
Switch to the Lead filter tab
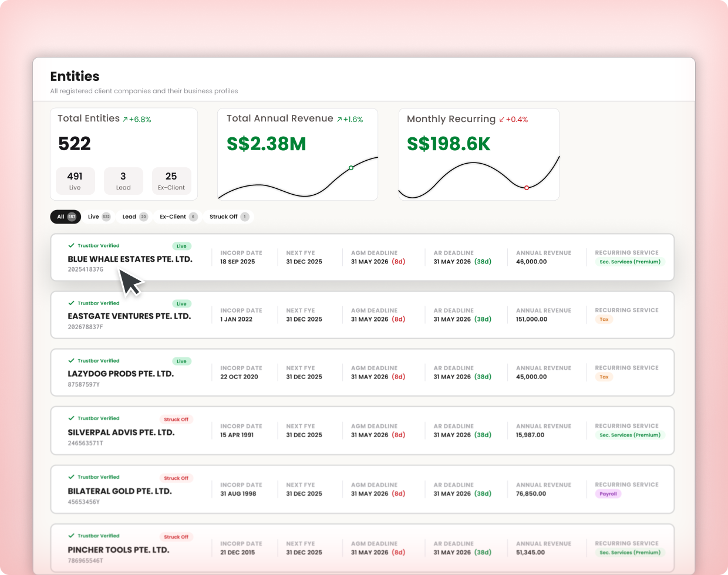[134, 217]
